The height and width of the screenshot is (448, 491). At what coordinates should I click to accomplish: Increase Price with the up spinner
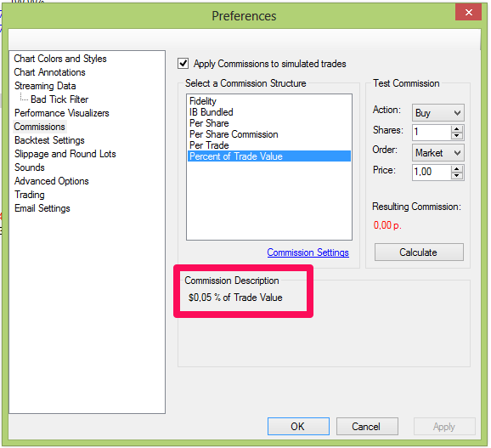[x=456, y=169]
